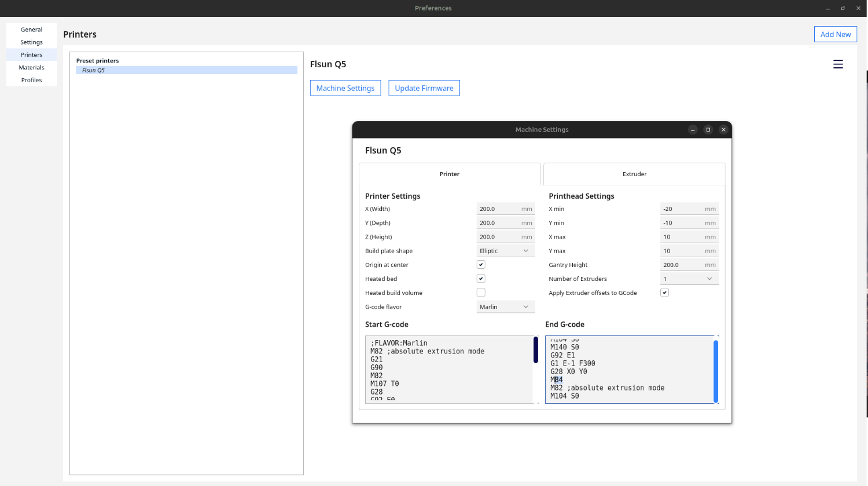Click the Z (Height) input field

(x=506, y=237)
